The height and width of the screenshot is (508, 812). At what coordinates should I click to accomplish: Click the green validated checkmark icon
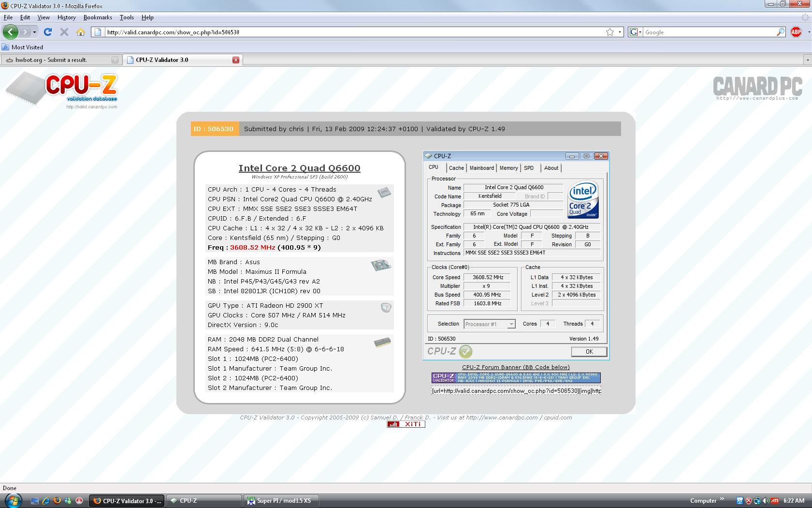465,351
